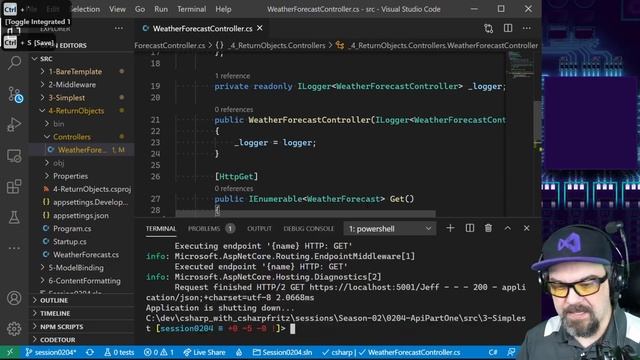The height and width of the screenshot is (360, 640).
Task: Split the terminal panel
Action: pos(470,228)
